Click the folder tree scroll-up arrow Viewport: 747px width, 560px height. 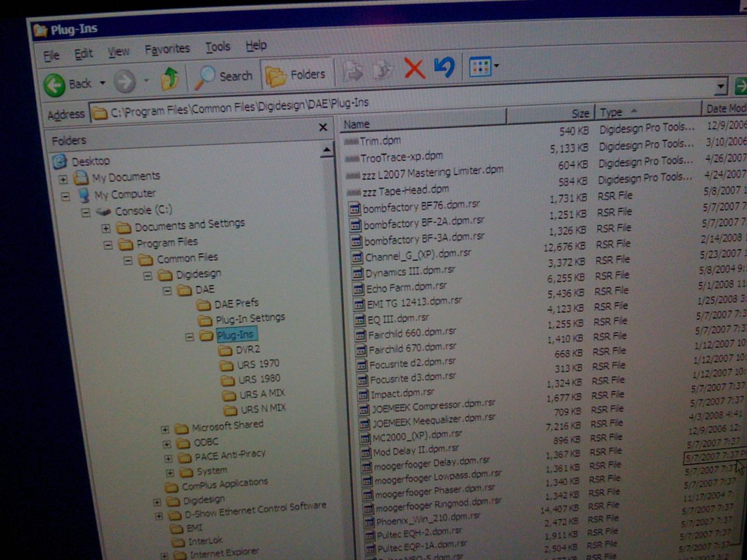(327, 151)
